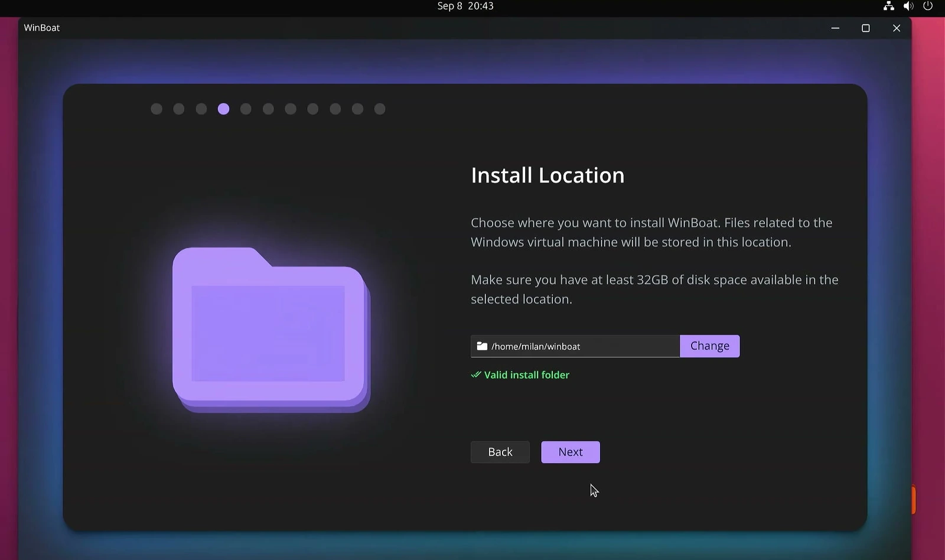The image size is (945, 560).
Task: Select the fifth step dot in progress indicator
Action: pyautogui.click(x=246, y=109)
